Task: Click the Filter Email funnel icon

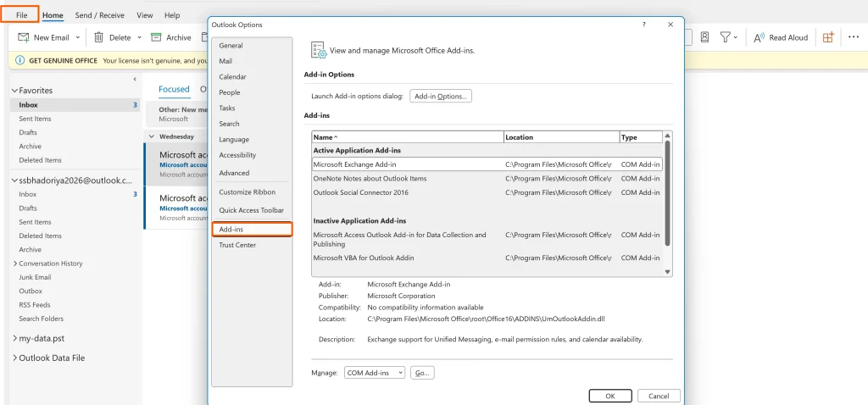Action: point(725,37)
